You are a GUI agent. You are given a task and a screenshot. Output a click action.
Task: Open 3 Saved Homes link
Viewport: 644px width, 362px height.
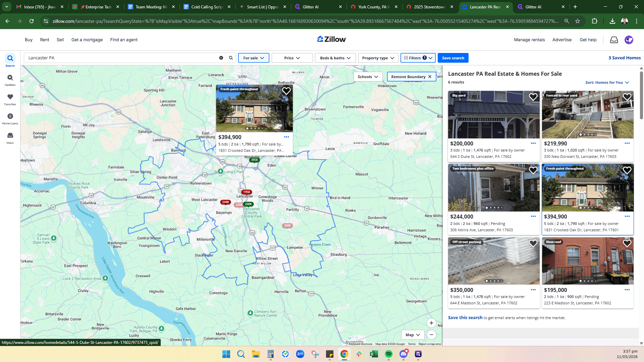click(x=625, y=58)
